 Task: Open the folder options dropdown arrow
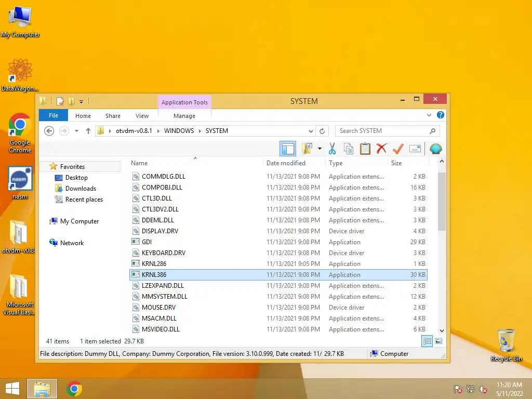(x=320, y=149)
